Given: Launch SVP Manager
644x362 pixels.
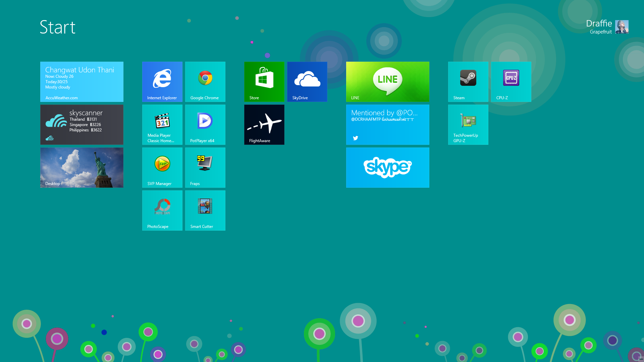Looking at the screenshot, I should (162, 167).
